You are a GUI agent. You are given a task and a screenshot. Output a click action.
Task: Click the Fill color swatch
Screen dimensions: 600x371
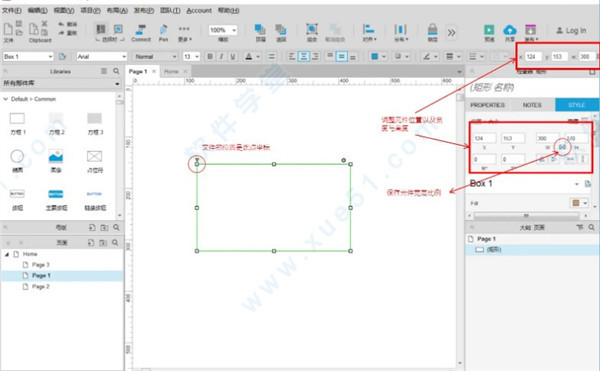(x=576, y=203)
